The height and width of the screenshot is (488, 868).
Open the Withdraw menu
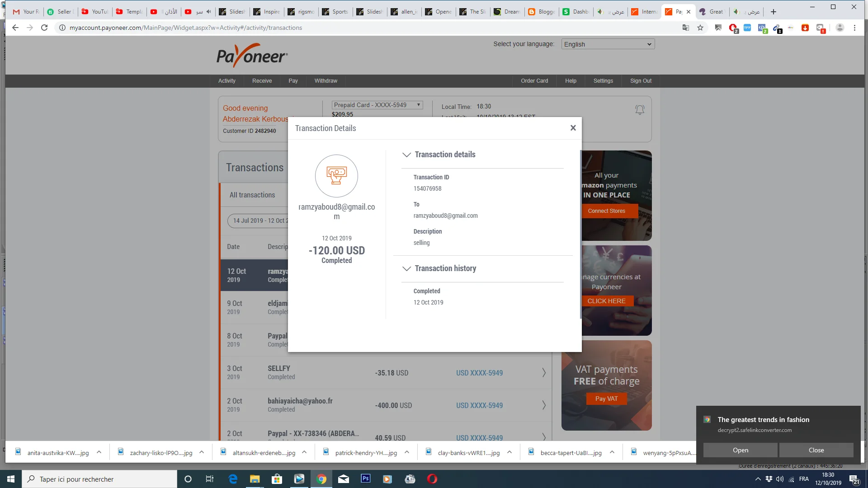coord(325,81)
